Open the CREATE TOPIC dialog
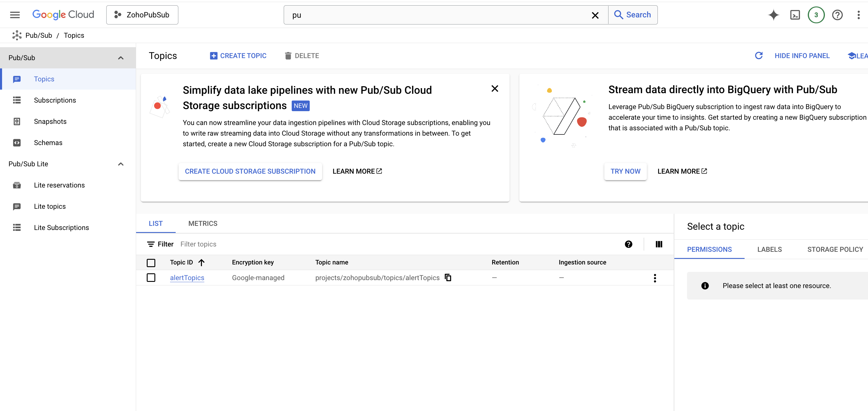Viewport: 868px width, 411px height. pyautogui.click(x=238, y=55)
